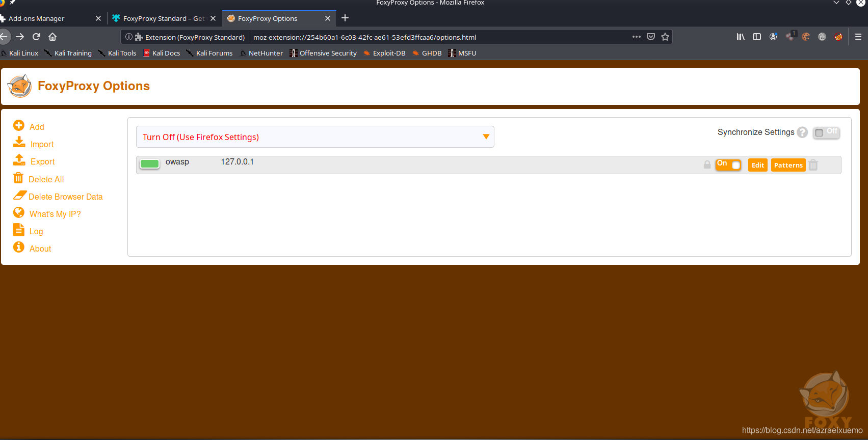
Task: Save page to Pocket icon
Action: 651,37
